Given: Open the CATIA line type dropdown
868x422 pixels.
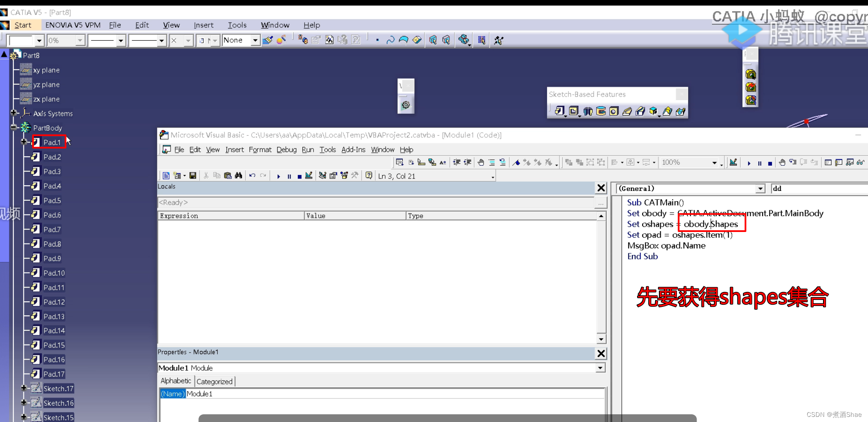Looking at the screenshot, I should pyautogui.click(x=162, y=41).
